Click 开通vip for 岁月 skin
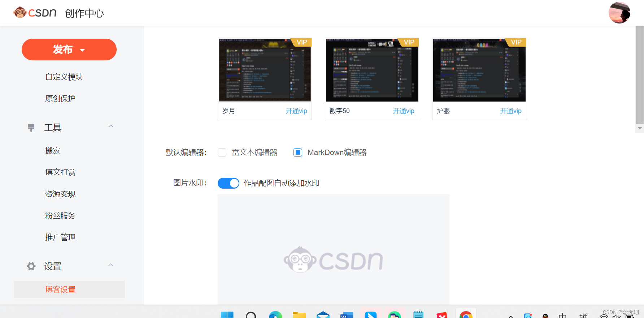The image size is (644, 318). click(296, 111)
